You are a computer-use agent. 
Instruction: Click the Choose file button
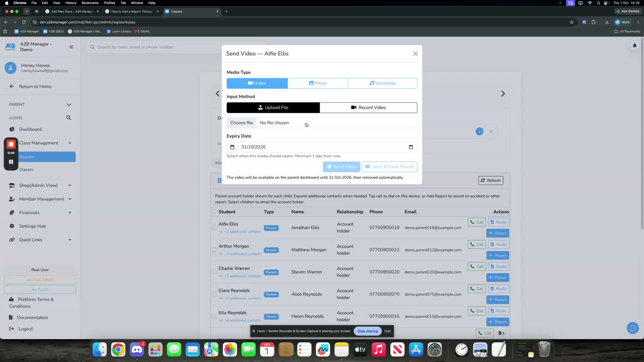pyautogui.click(x=241, y=123)
